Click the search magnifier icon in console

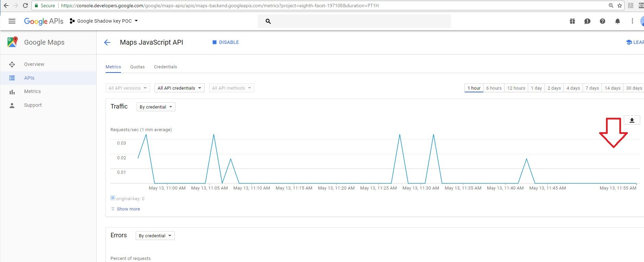(x=268, y=21)
